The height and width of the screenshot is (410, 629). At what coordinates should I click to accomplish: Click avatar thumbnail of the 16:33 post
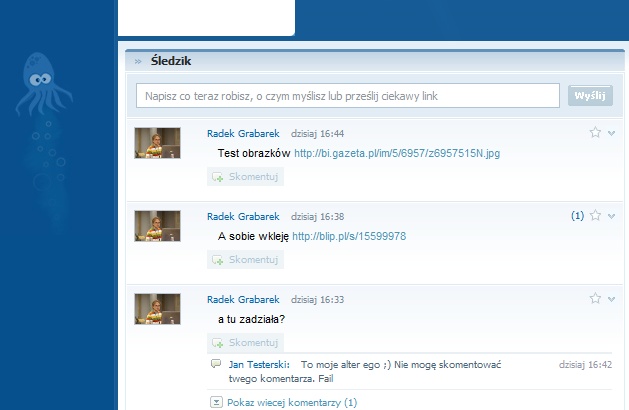click(x=157, y=309)
